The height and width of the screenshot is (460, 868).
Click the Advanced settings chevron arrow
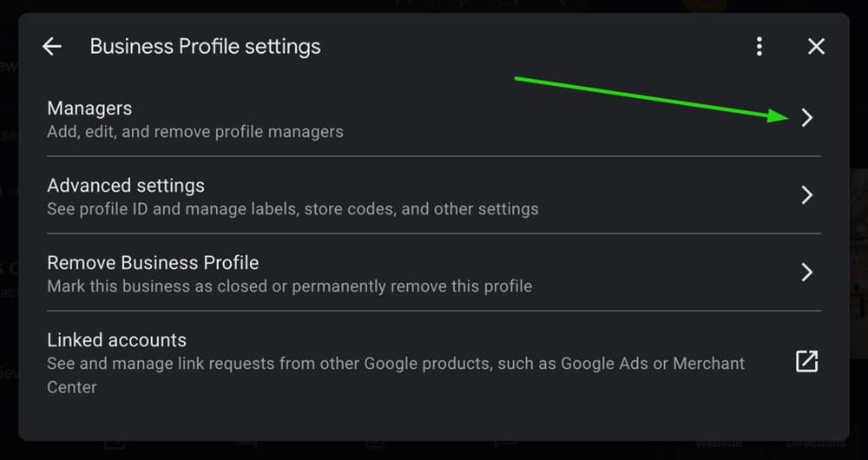806,195
